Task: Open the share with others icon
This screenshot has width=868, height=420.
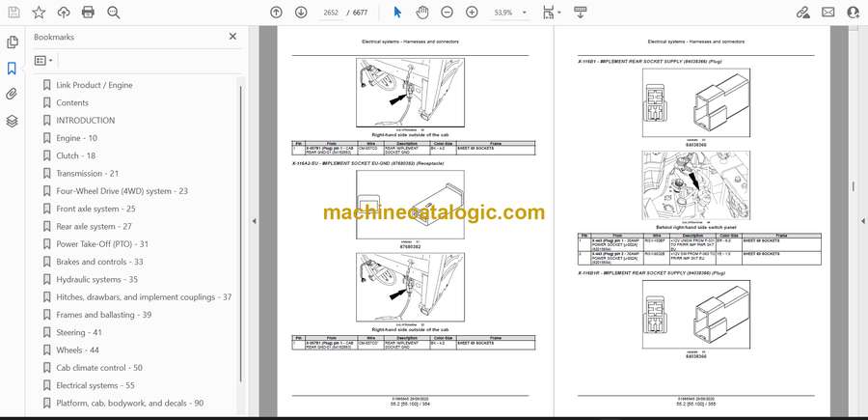Action: tap(854, 13)
